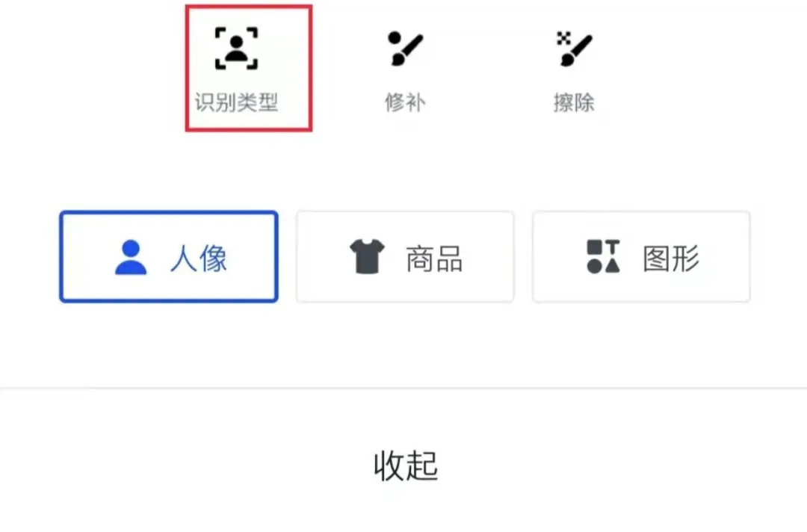
Task: Tap the blue person silhouette icon
Action: (131, 257)
